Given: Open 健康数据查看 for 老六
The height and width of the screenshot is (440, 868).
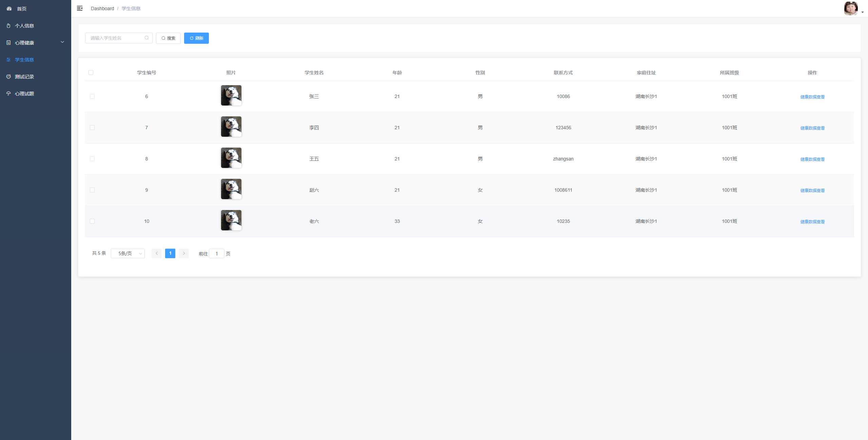Looking at the screenshot, I should tap(812, 222).
